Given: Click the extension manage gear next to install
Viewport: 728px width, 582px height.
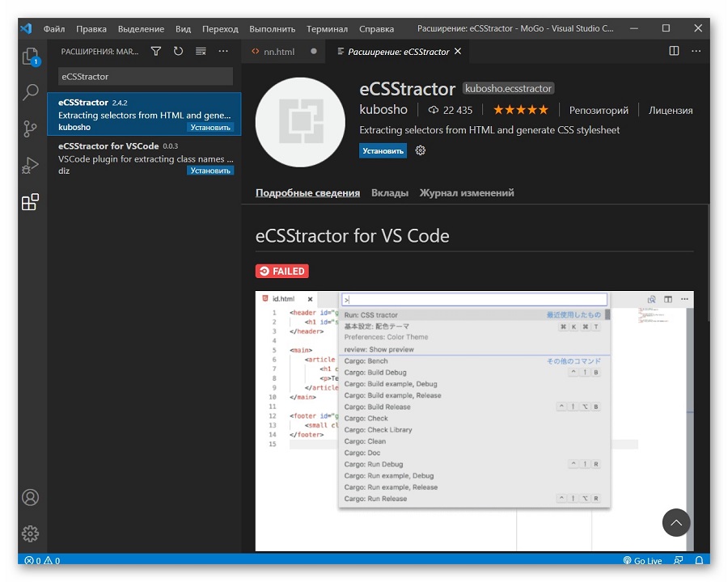Looking at the screenshot, I should pyautogui.click(x=420, y=150).
